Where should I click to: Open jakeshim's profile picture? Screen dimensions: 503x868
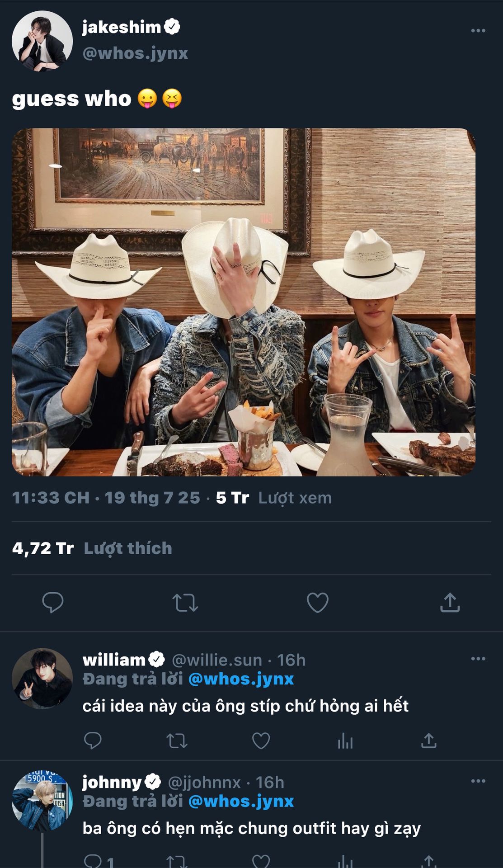tap(42, 41)
